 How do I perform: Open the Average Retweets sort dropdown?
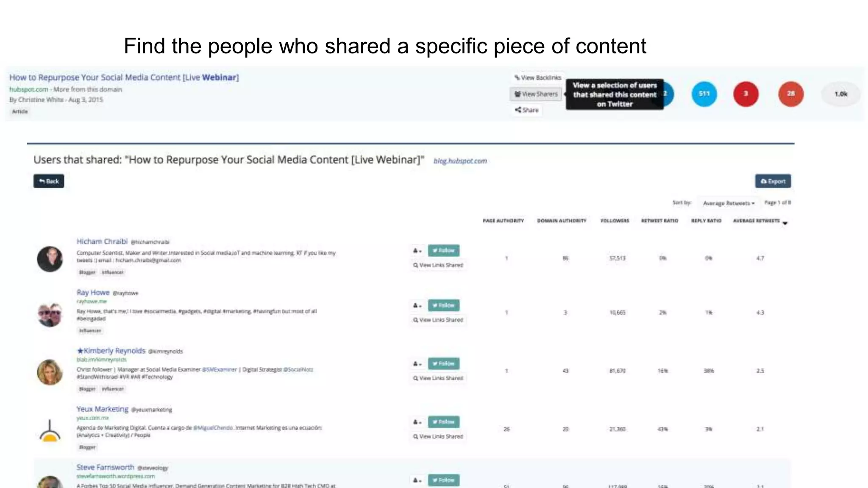(729, 203)
